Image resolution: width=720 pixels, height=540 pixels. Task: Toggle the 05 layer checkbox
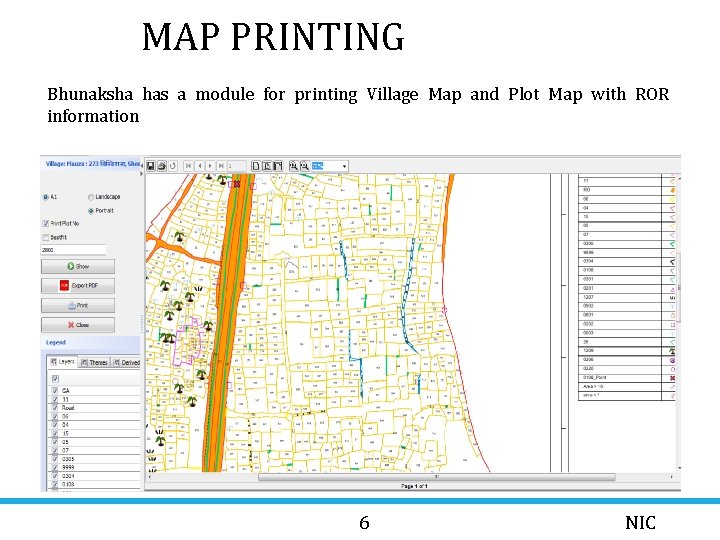point(55,442)
